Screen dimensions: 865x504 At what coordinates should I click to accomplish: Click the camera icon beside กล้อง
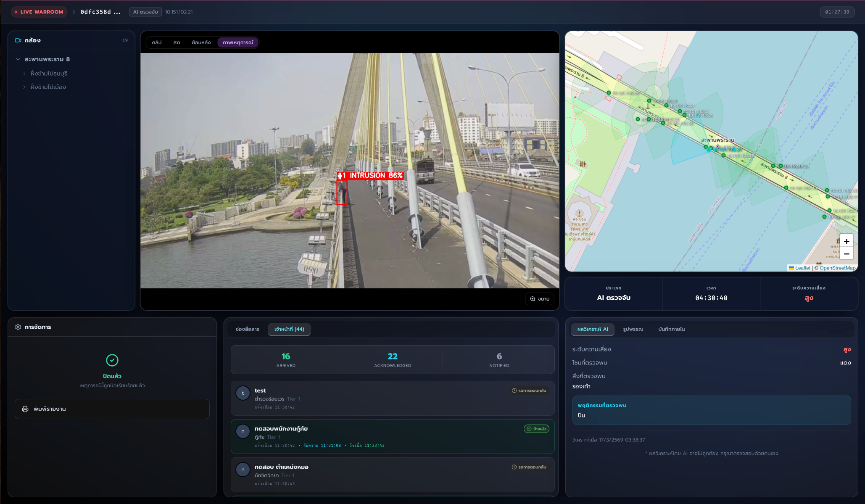click(18, 40)
